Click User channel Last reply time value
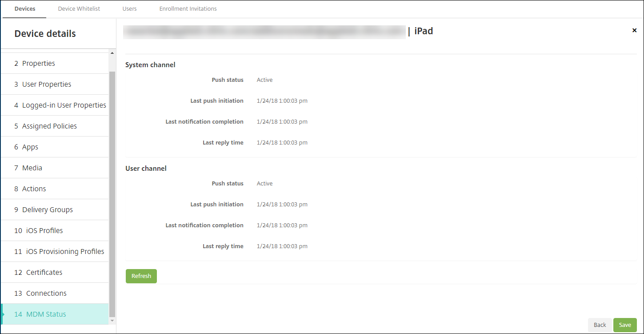Image resolution: width=644 pixels, height=334 pixels. [282, 246]
